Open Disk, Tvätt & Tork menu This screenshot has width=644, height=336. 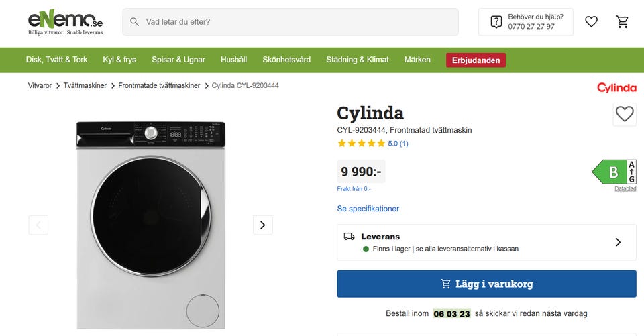click(56, 60)
